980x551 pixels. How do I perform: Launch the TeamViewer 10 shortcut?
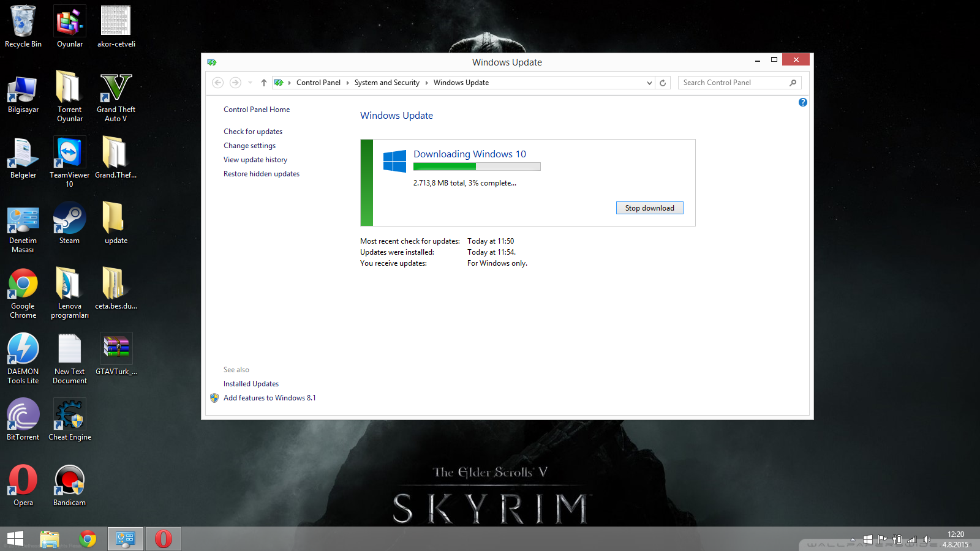click(x=70, y=162)
